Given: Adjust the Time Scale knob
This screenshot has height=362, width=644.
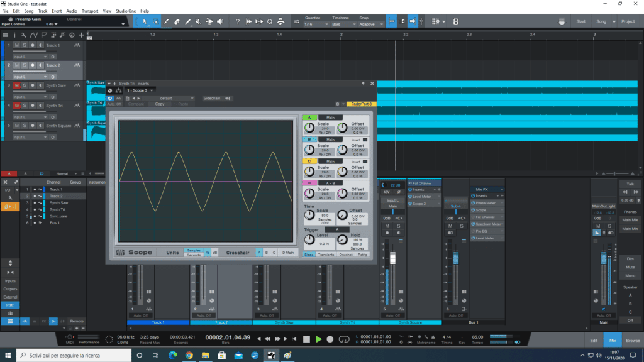Looking at the screenshot, I should (x=309, y=215).
